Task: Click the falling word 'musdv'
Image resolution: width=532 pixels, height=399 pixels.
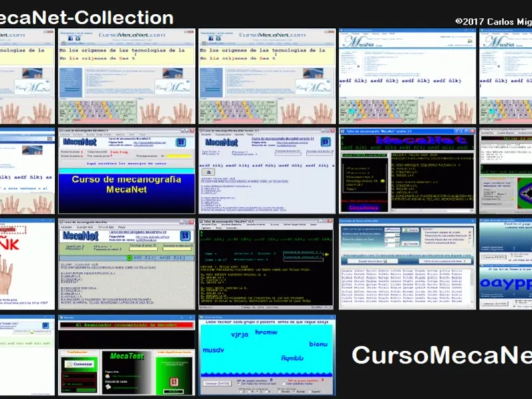Action: coord(213,350)
